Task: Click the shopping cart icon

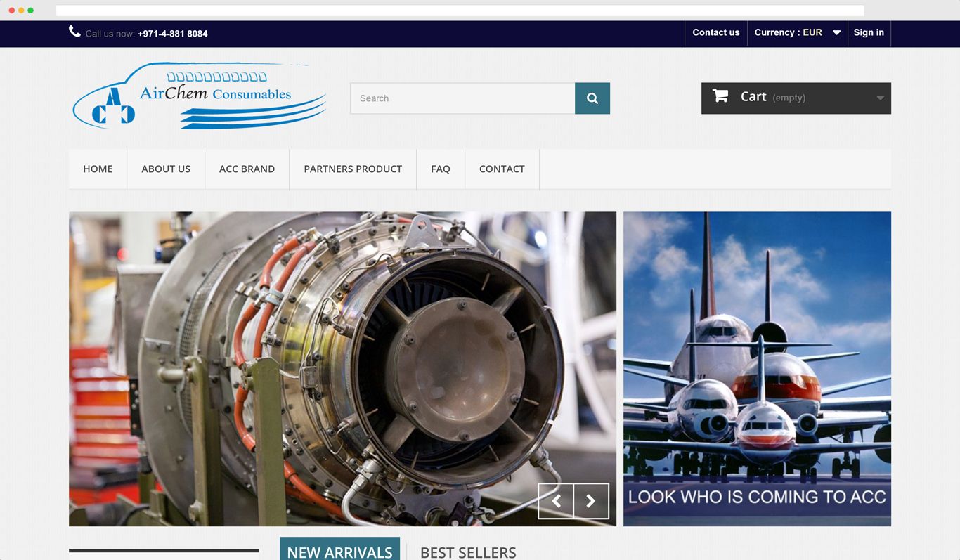Action: click(720, 96)
